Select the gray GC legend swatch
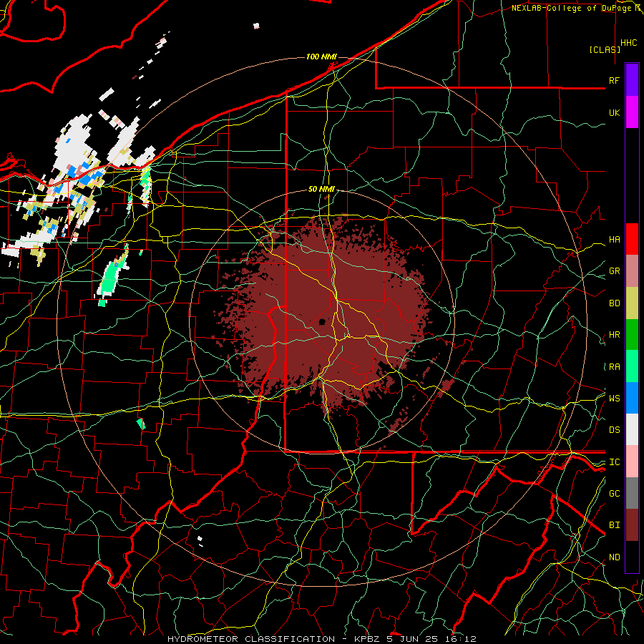This screenshot has height=644, width=644. [x=632, y=493]
